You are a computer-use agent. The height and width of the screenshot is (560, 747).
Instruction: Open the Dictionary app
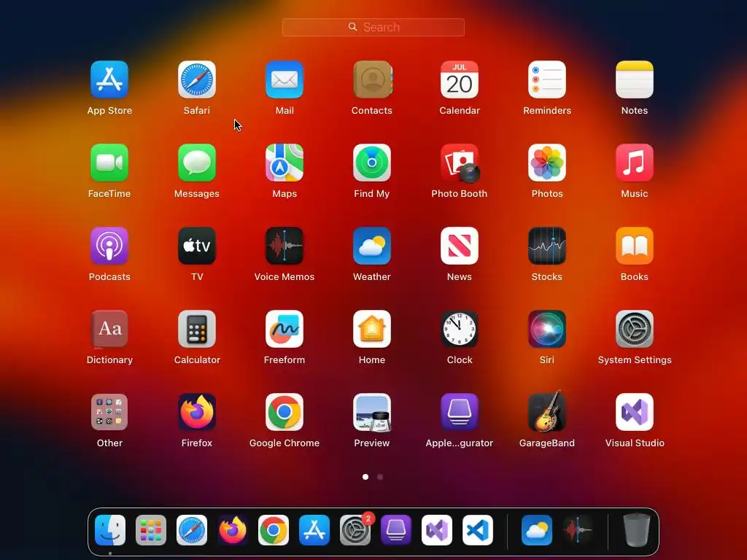coord(109,329)
